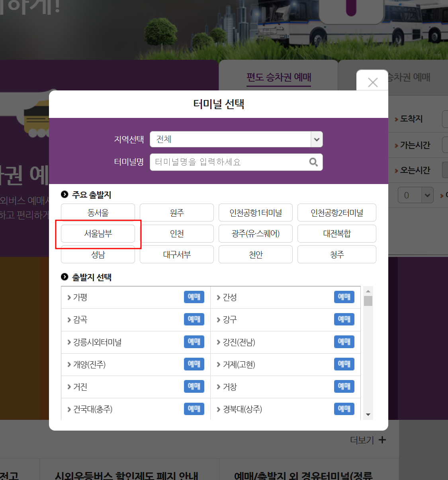Click 예매 button for 강구

(x=344, y=319)
